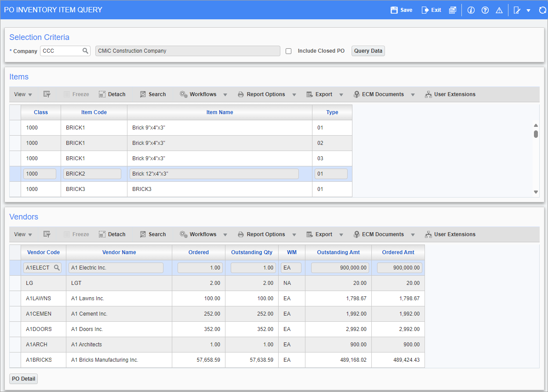This screenshot has width=548, height=392.
Task: Open Workflows in the Items toolbar
Action: coord(198,94)
